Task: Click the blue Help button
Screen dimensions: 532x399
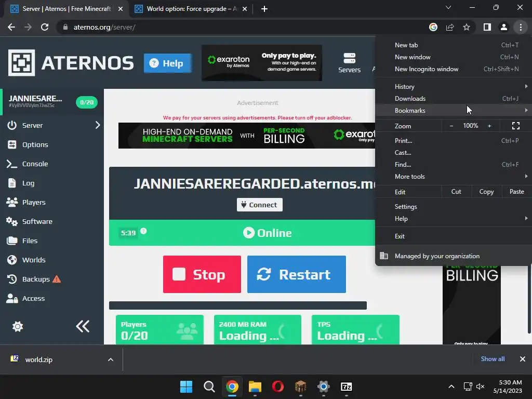Action: tap(168, 63)
